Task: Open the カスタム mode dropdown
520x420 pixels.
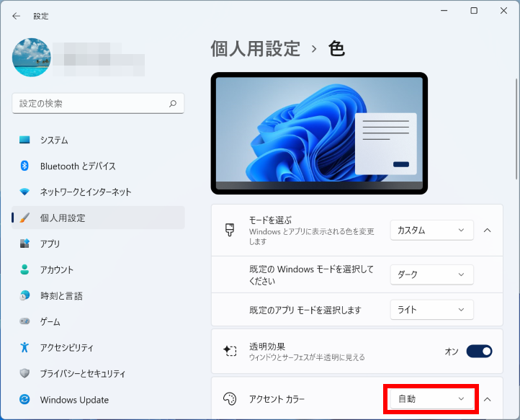Action: tap(431, 230)
